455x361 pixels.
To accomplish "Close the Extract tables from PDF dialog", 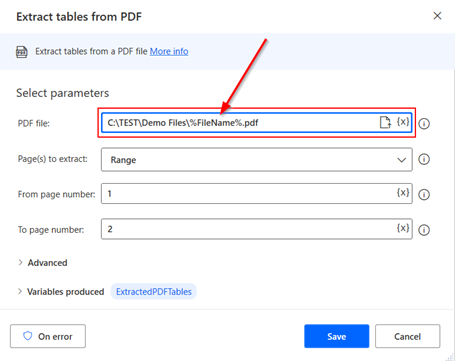I will click(x=437, y=16).
